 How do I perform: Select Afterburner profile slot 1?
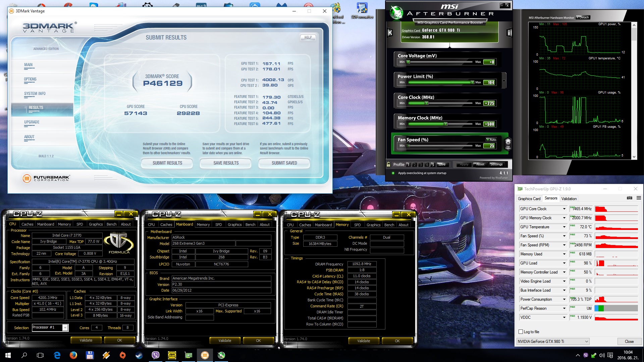pyautogui.click(x=408, y=165)
